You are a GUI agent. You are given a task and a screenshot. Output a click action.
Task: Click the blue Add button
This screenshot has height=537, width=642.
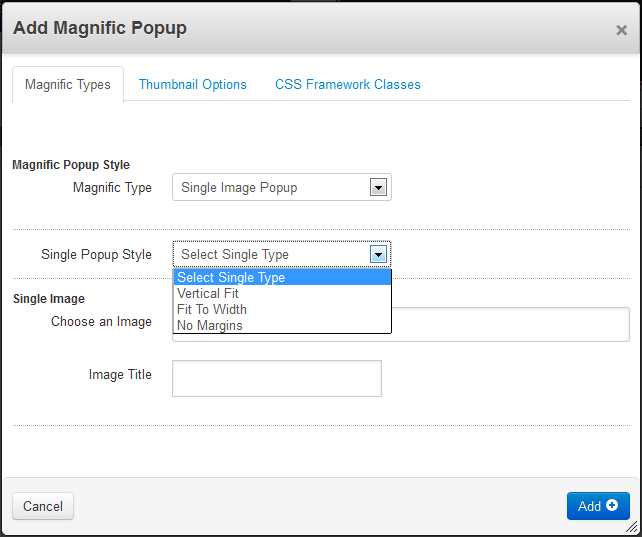pyautogui.click(x=598, y=506)
